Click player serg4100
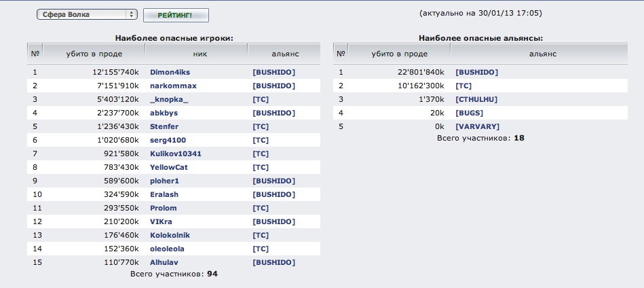644x288 pixels. pos(168,140)
